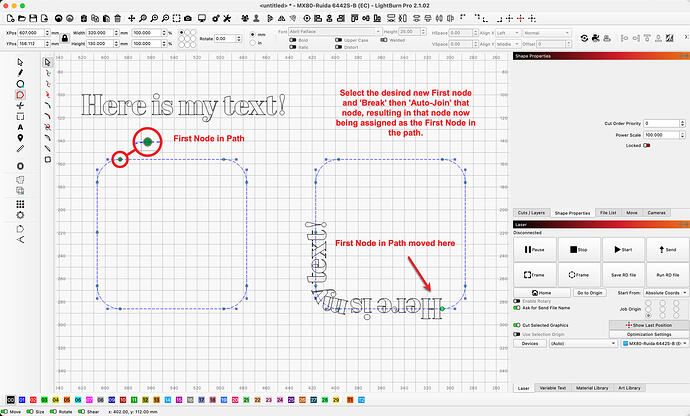The image size is (690, 416).
Task: Toggle Cut Selected Graphics switch
Action: click(x=517, y=325)
